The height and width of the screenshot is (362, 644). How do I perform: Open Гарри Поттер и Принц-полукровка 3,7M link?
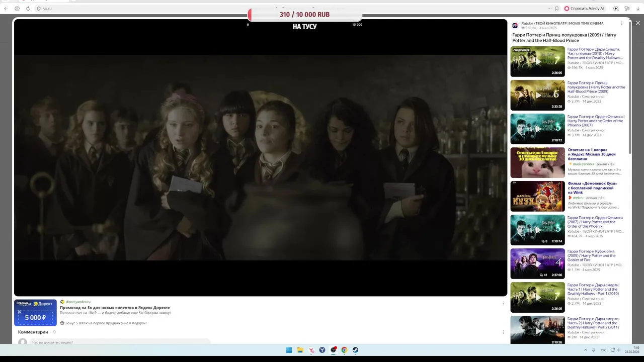tap(596, 87)
